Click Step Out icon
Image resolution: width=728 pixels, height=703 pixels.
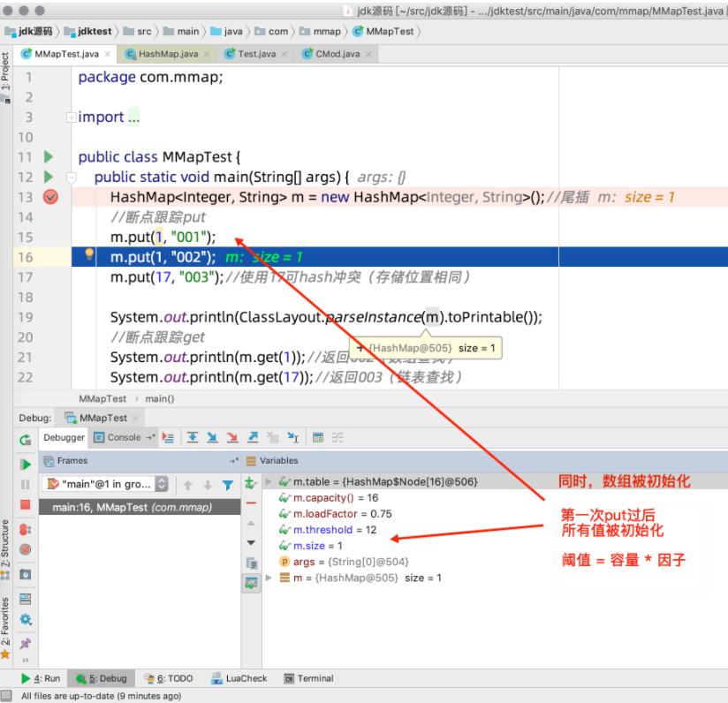[253, 437]
